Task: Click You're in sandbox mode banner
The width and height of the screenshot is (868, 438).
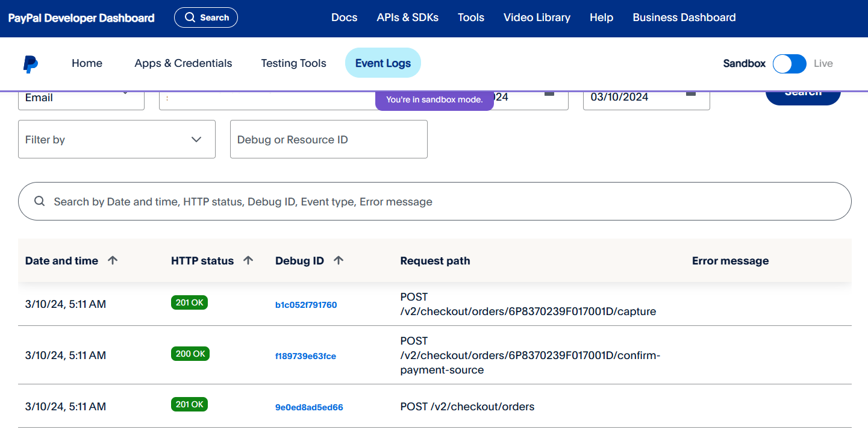Action: click(x=434, y=100)
